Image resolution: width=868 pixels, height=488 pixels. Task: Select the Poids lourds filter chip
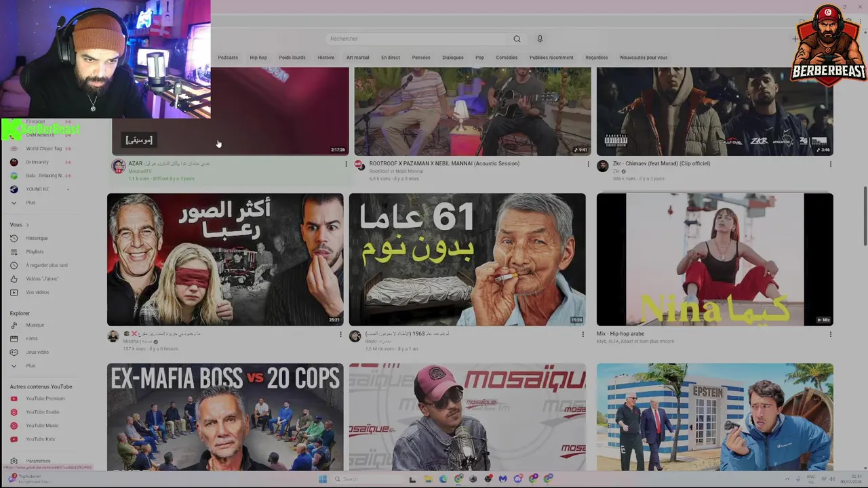coord(292,58)
